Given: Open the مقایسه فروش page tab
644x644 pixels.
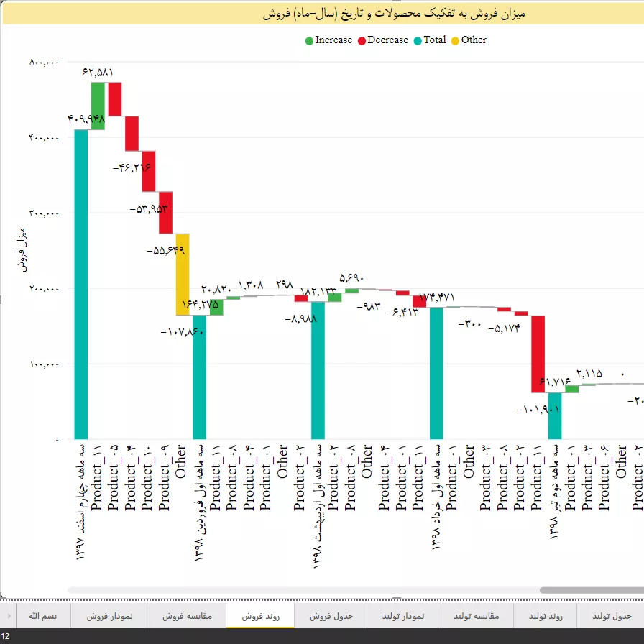Looking at the screenshot, I should pos(186,616).
